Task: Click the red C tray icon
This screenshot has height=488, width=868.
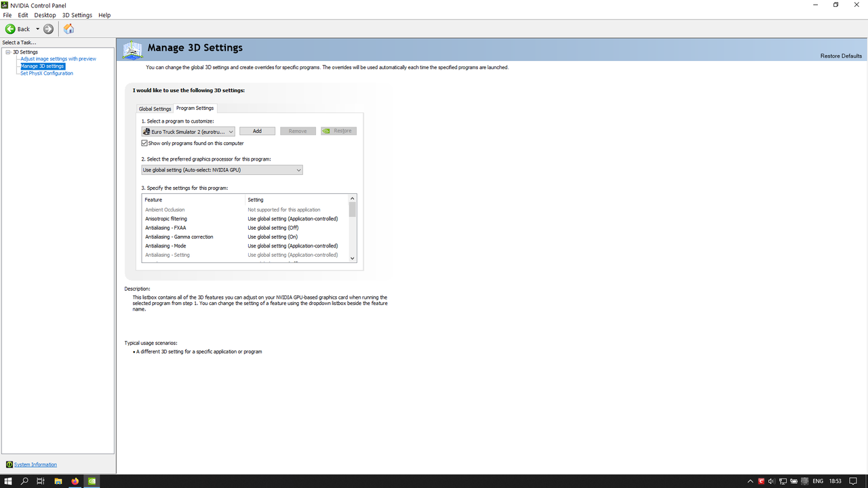Action: pos(761,481)
